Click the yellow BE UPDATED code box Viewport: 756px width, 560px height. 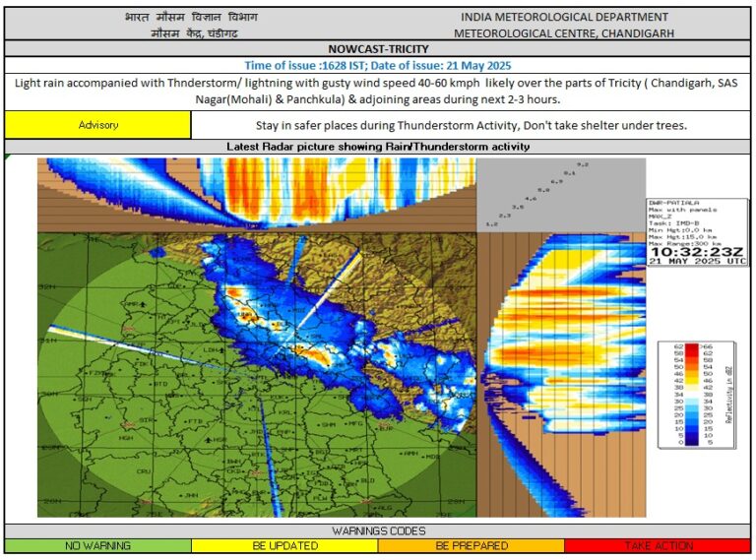pyautogui.click(x=284, y=545)
